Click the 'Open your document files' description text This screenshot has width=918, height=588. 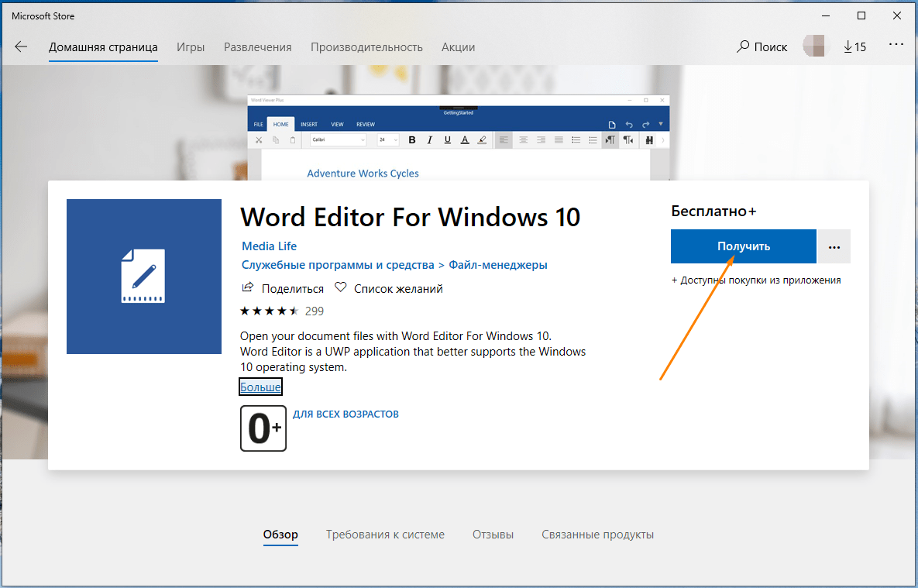414,352
